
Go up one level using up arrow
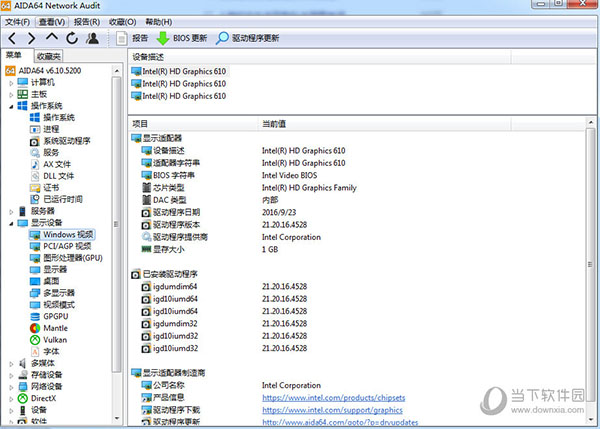coord(52,38)
